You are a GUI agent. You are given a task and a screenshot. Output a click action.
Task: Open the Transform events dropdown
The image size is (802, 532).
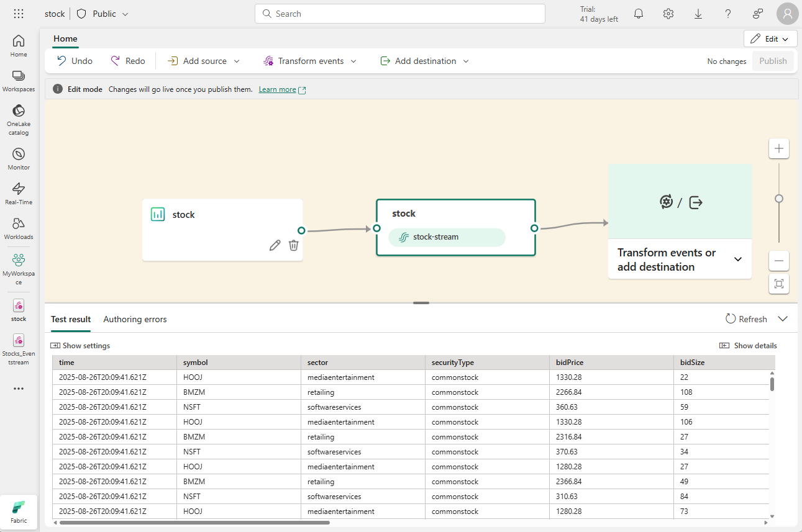310,61
